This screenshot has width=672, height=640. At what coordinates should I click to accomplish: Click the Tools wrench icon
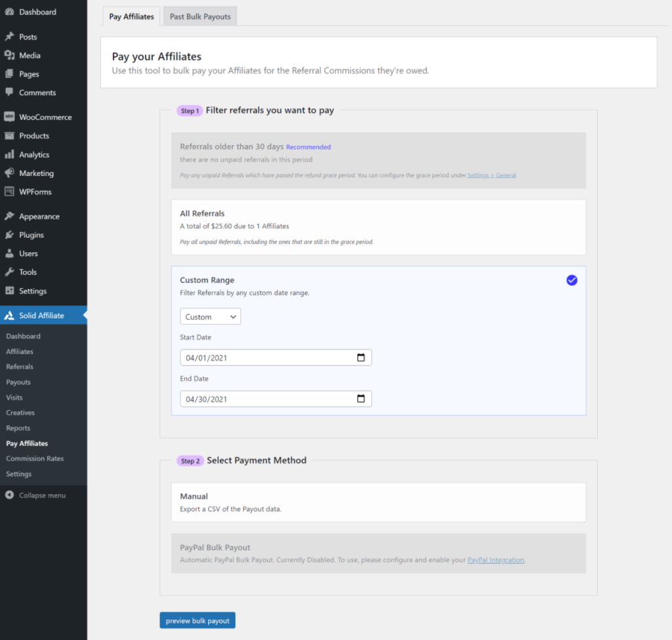tap(9, 272)
